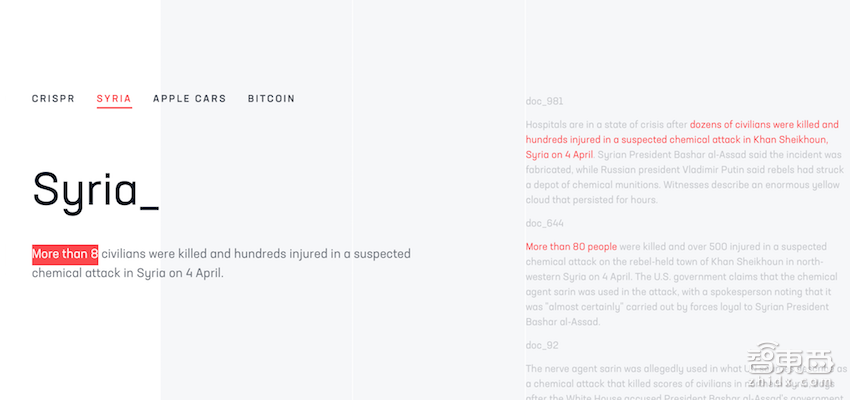850x400 pixels.
Task: Click red phrase "More than 80 people"
Action: [571, 246]
